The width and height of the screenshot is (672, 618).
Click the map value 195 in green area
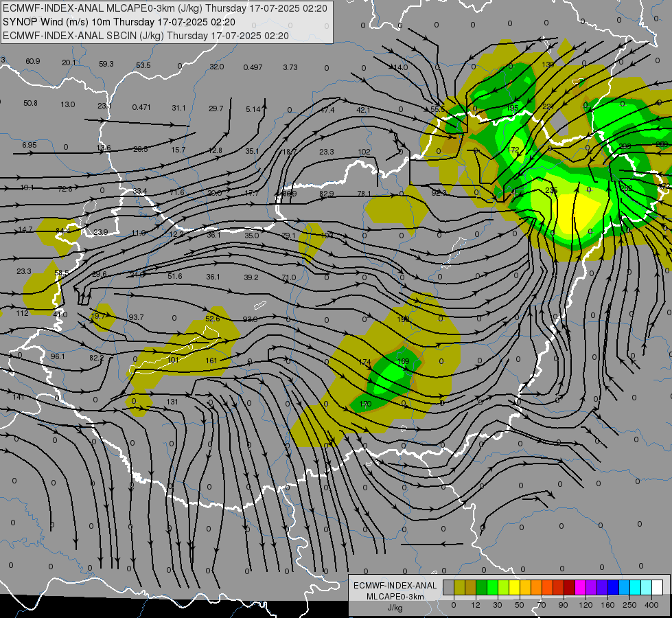[513, 108]
